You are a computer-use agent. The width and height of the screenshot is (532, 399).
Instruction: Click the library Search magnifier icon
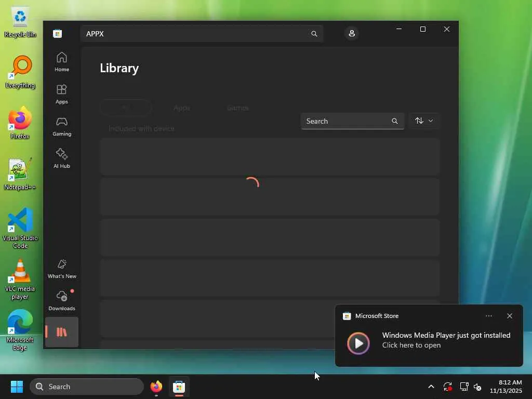click(x=395, y=121)
